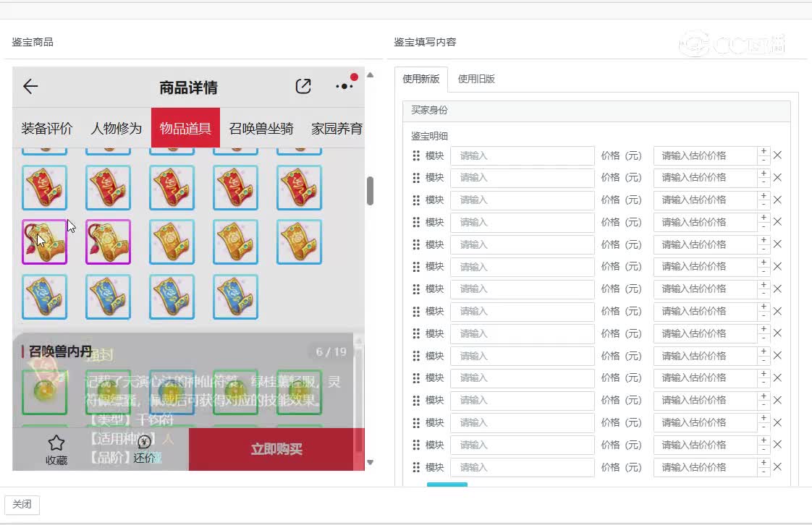Select the first blue scroll item
This screenshot has height=525, width=812.
(x=45, y=296)
